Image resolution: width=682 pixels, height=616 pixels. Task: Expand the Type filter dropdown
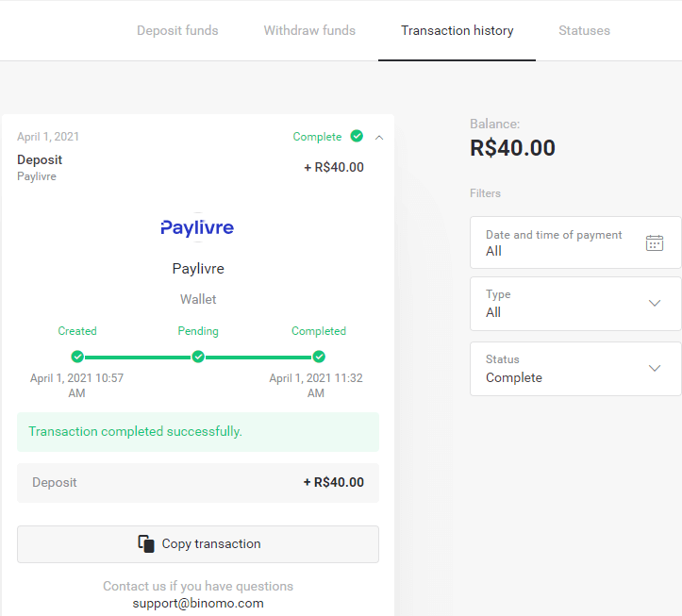pos(575,304)
